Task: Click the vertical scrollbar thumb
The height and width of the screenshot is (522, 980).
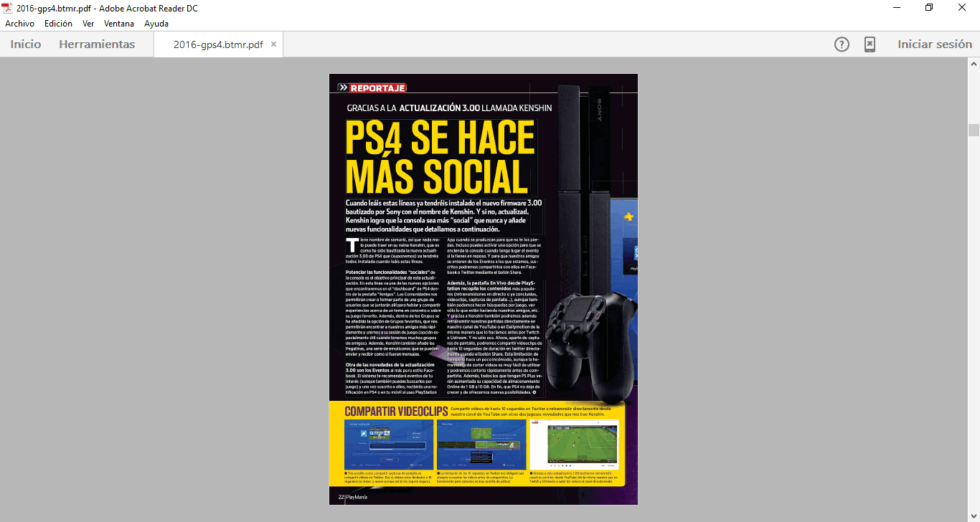Action: click(974, 130)
